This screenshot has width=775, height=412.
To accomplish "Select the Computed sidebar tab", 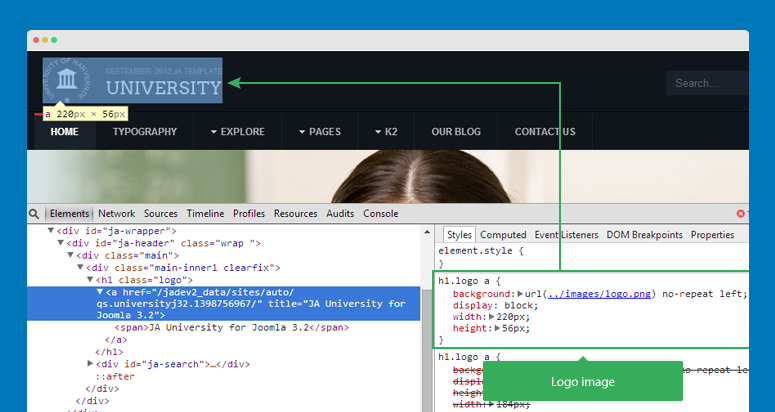I will coord(503,235).
